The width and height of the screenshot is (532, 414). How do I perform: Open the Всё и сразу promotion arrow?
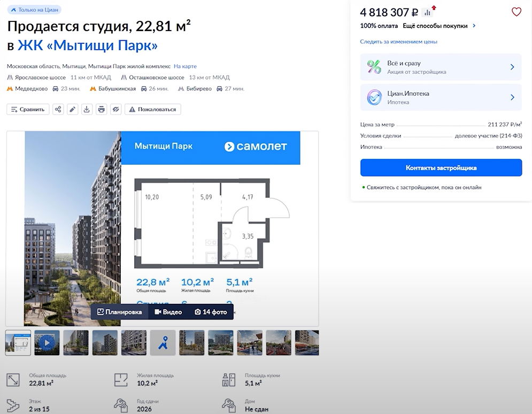pyautogui.click(x=512, y=67)
